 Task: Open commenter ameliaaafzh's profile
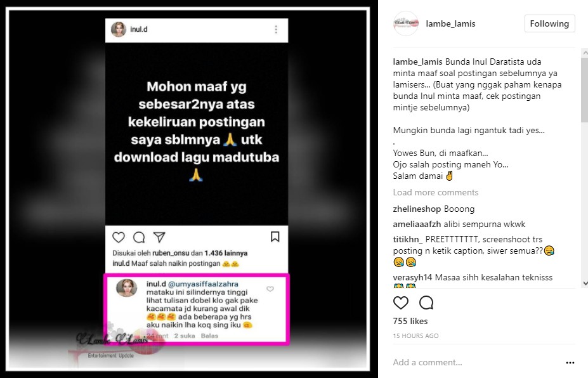417,225
